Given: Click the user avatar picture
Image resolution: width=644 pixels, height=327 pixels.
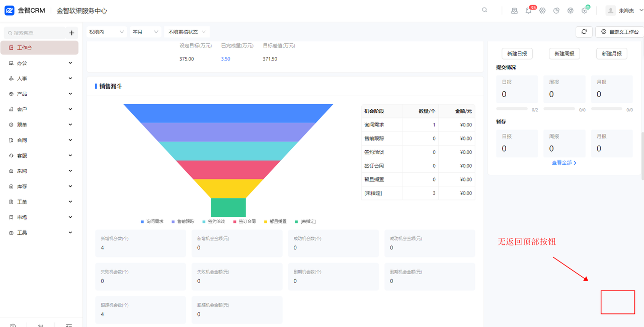Looking at the screenshot, I should pos(611,11).
